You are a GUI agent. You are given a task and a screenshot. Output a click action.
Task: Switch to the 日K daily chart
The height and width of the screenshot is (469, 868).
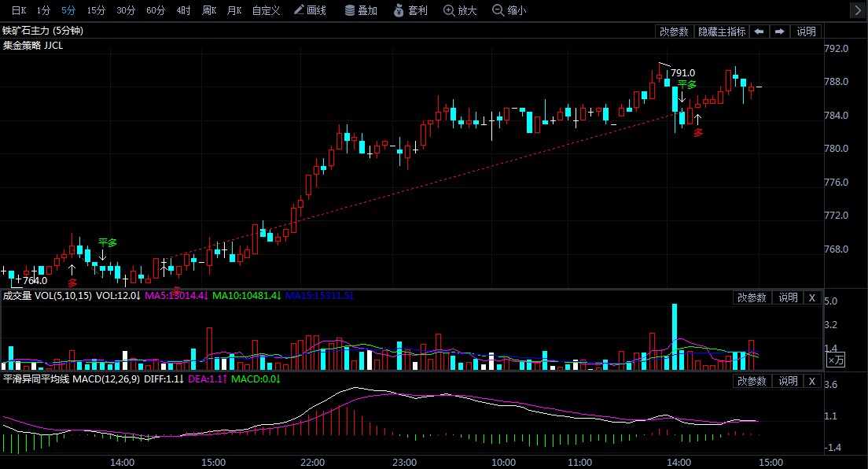18,10
